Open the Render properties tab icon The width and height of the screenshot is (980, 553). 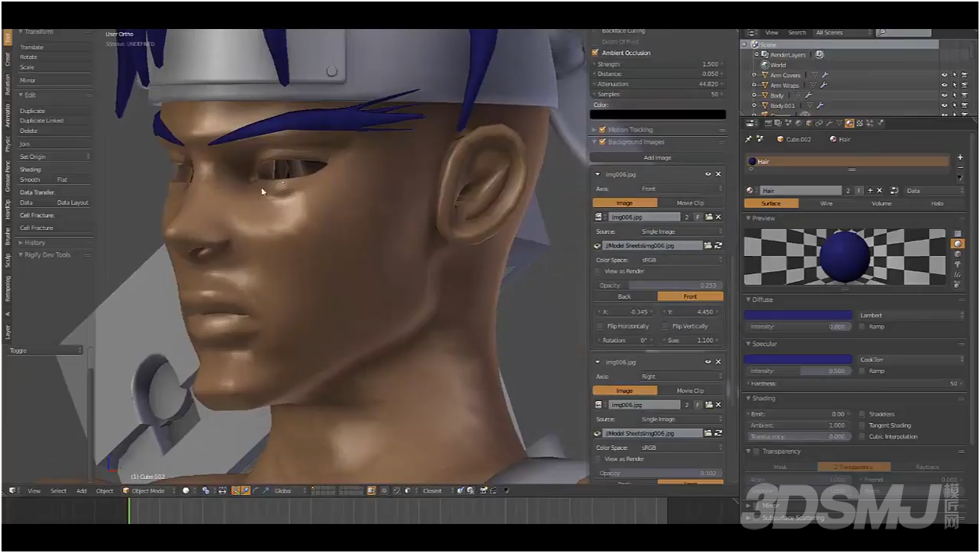[x=769, y=123]
